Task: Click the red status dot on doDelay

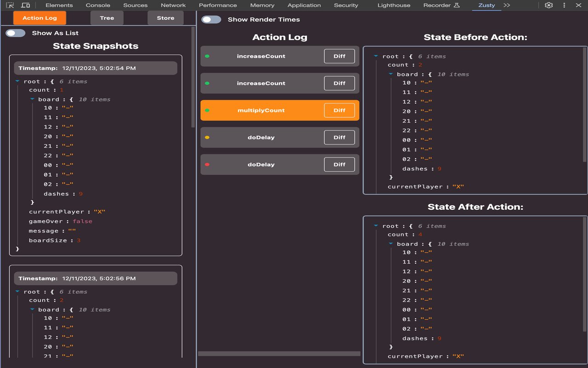Action: coord(207,165)
